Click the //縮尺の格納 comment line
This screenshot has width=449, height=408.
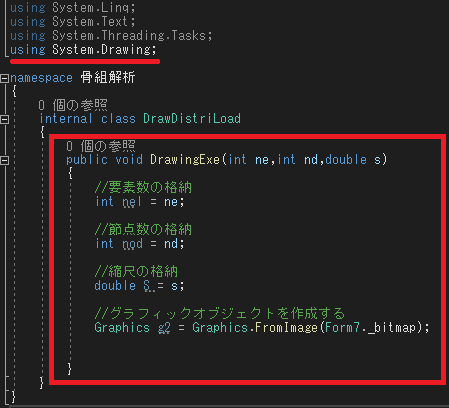click(136, 271)
